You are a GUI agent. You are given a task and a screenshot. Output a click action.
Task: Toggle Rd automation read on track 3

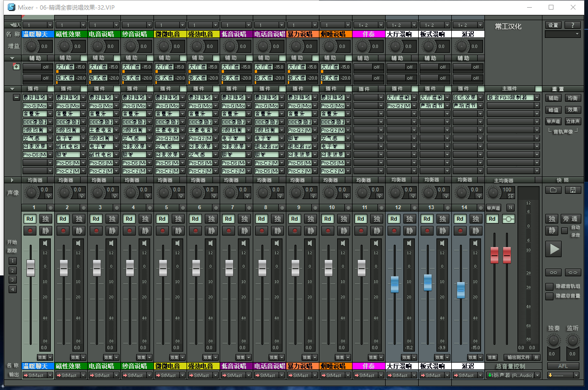pos(96,219)
